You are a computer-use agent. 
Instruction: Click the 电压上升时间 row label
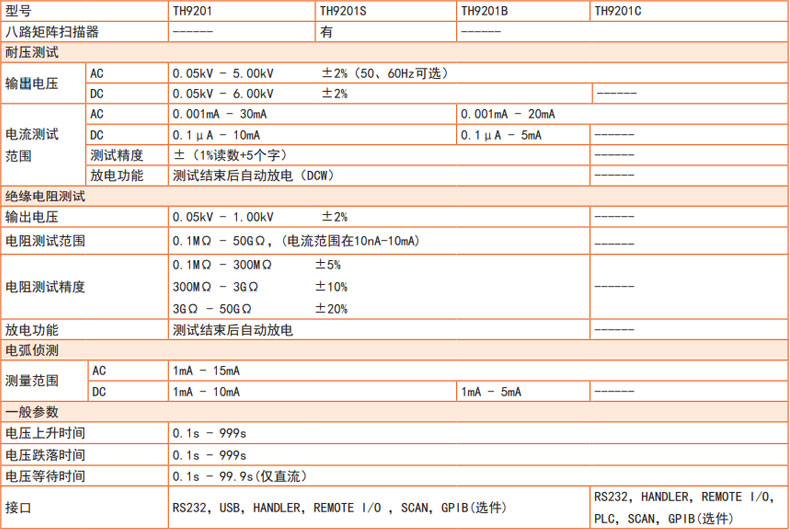pyautogui.click(x=45, y=433)
